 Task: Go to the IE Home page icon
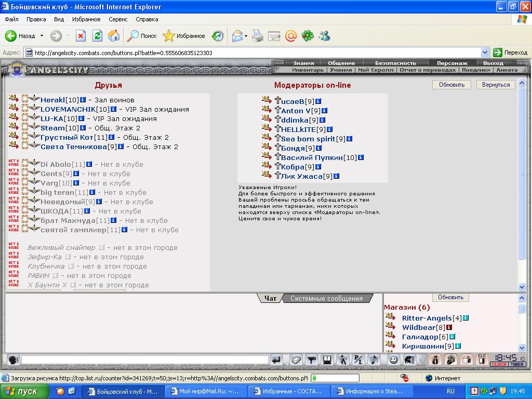[114, 36]
